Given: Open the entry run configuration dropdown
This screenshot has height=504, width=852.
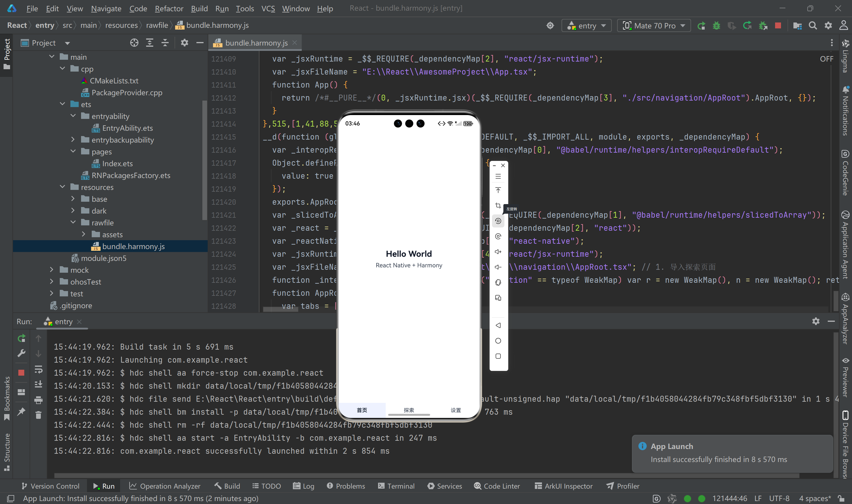Looking at the screenshot, I should point(586,25).
